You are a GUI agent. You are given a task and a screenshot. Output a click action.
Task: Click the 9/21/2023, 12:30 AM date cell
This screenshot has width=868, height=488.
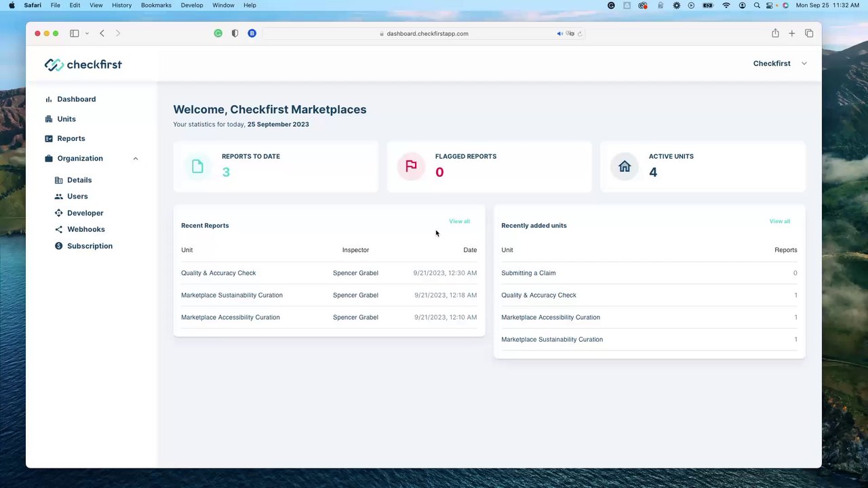[x=445, y=273]
